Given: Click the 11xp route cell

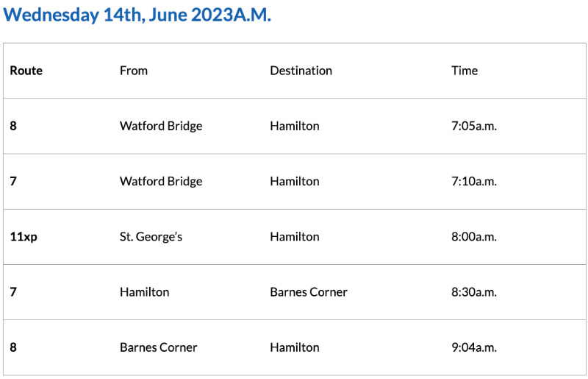Looking at the screenshot, I should (24, 236).
